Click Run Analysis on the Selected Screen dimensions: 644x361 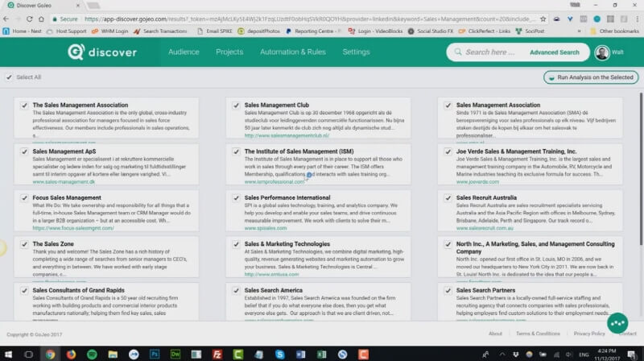[591, 77]
